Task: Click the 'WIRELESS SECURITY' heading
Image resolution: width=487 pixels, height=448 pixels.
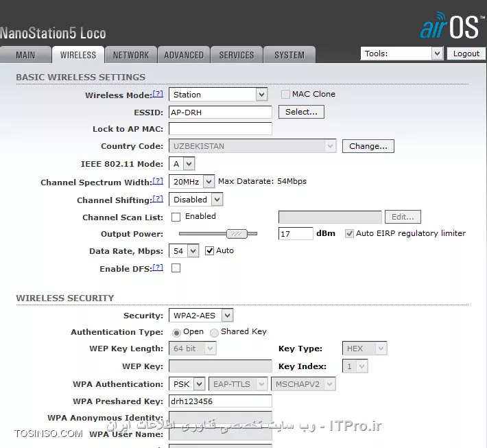Action: pos(65,298)
